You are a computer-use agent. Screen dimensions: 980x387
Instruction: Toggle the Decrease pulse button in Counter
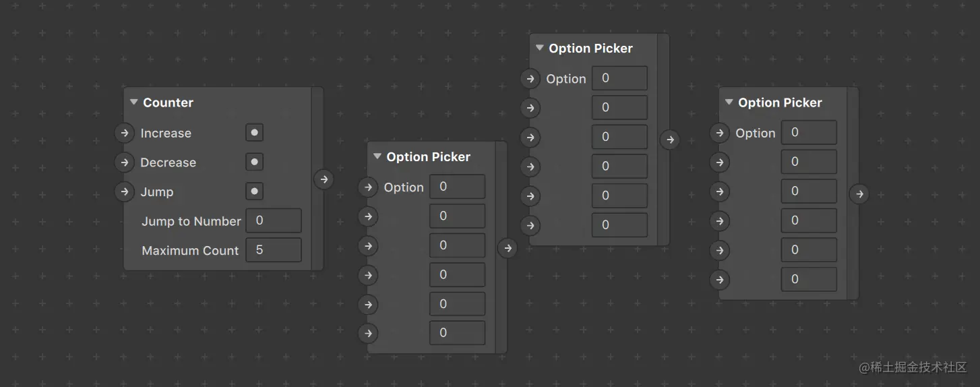254,162
